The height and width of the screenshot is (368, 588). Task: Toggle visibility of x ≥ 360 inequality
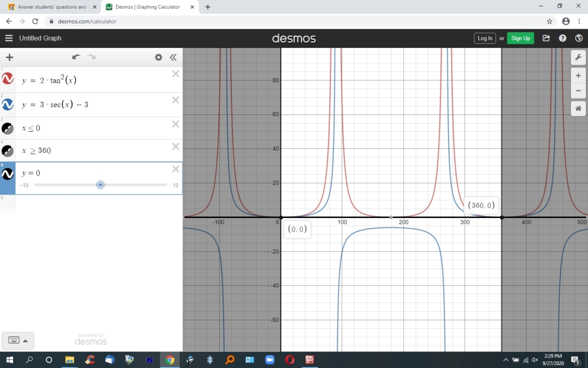pos(7,151)
